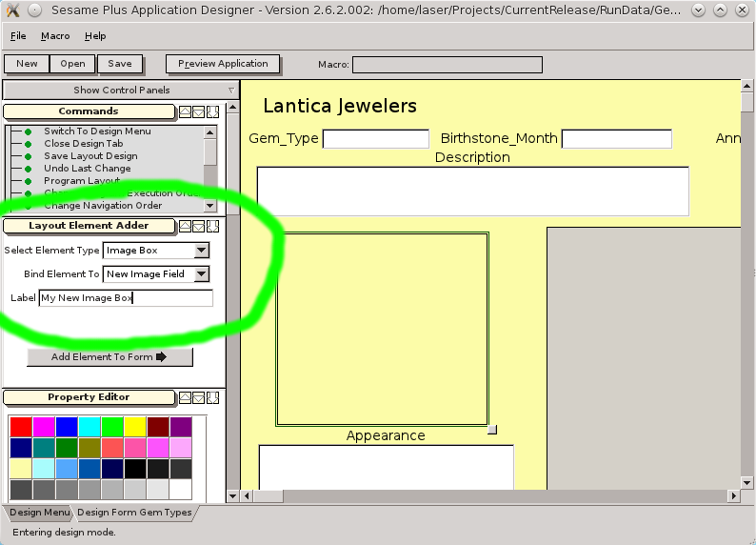Select the Change Navigation Order command
The image size is (756, 545).
pos(103,206)
